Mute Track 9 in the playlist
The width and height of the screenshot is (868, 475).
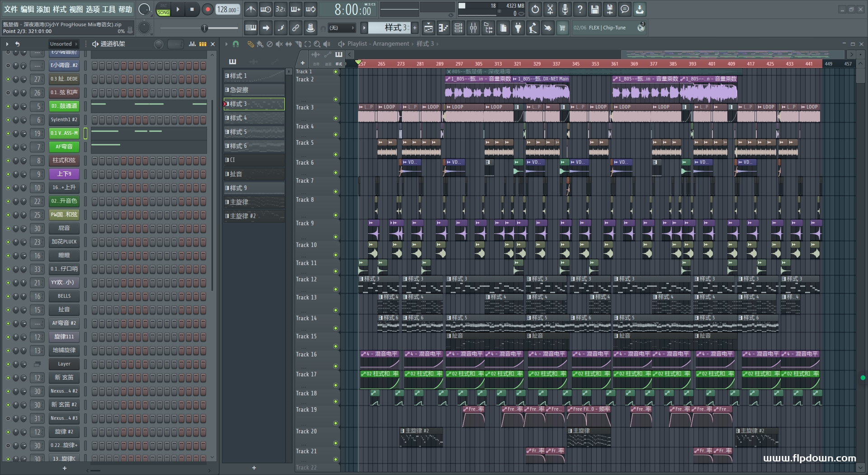click(x=335, y=237)
